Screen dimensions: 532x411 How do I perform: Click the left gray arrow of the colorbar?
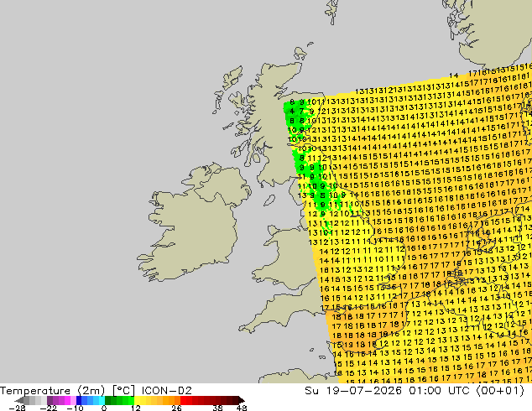point(19,400)
